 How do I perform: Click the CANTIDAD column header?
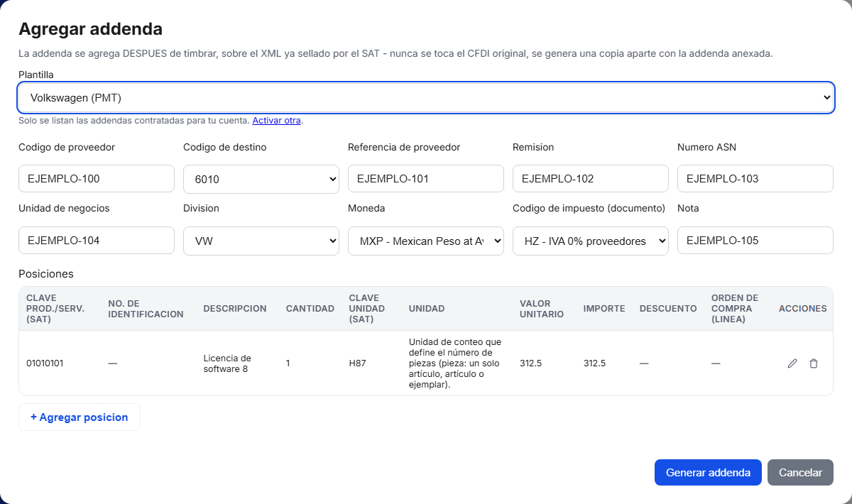(310, 309)
